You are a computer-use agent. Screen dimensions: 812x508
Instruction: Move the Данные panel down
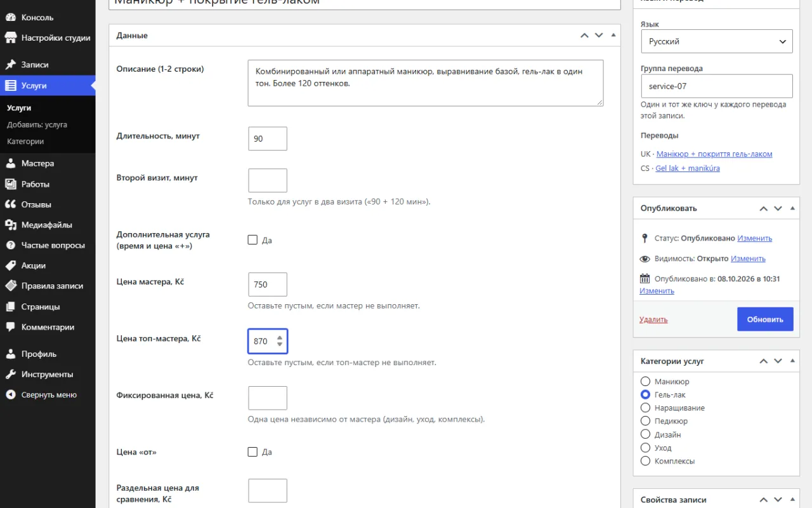pyautogui.click(x=599, y=36)
